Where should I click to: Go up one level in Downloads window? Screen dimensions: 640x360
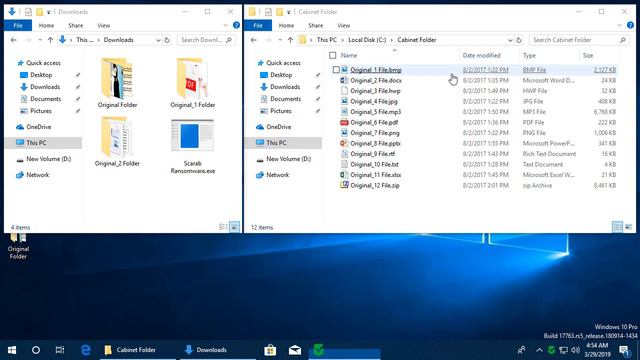[50, 40]
